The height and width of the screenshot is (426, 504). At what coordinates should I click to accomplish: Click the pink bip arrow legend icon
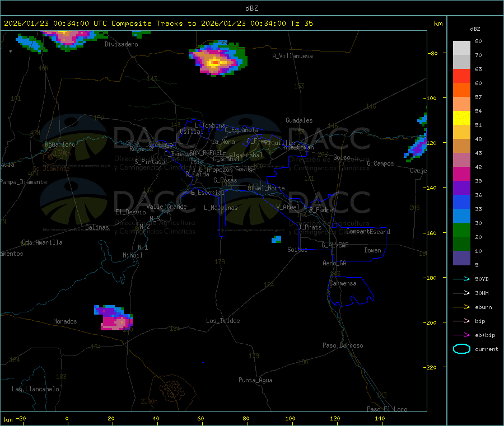coord(461,321)
